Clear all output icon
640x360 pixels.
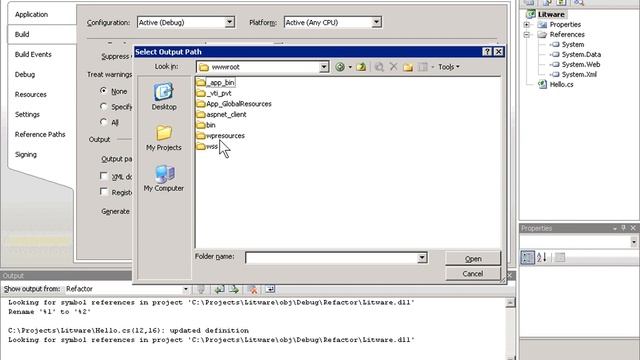[x=253, y=289]
